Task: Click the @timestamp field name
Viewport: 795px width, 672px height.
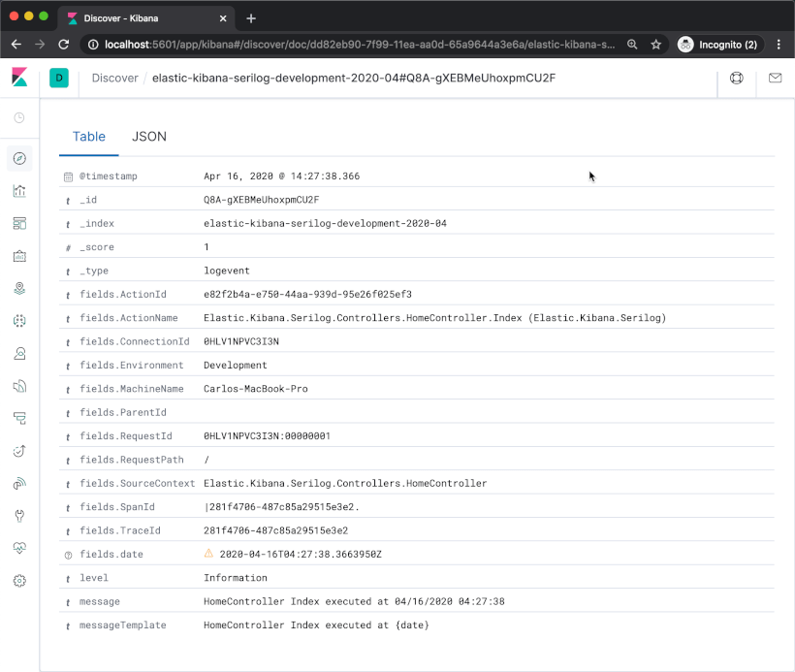Action: pyautogui.click(x=108, y=176)
